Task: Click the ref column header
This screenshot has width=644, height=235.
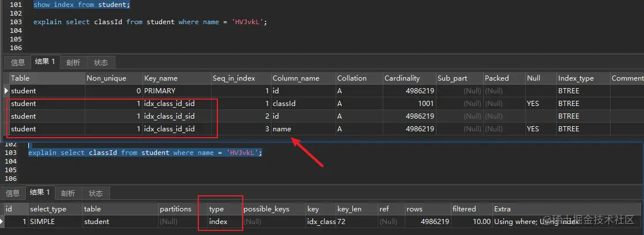Action: pos(391,209)
